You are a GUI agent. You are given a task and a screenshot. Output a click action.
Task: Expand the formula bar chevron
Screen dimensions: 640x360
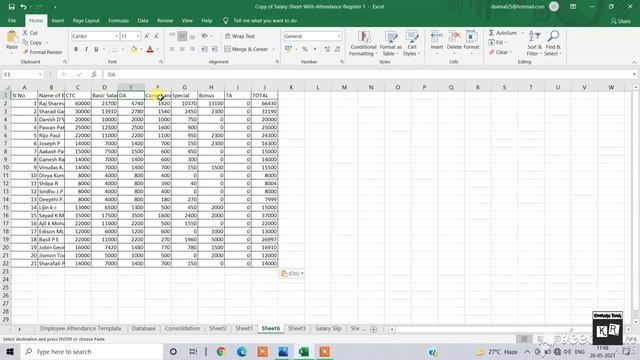(634, 75)
